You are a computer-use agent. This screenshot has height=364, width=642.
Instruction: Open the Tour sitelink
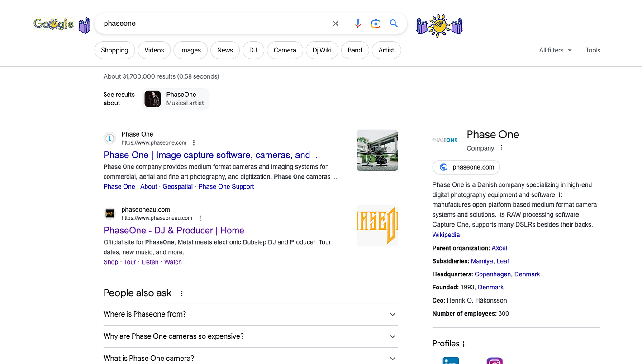[x=130, y=262]
